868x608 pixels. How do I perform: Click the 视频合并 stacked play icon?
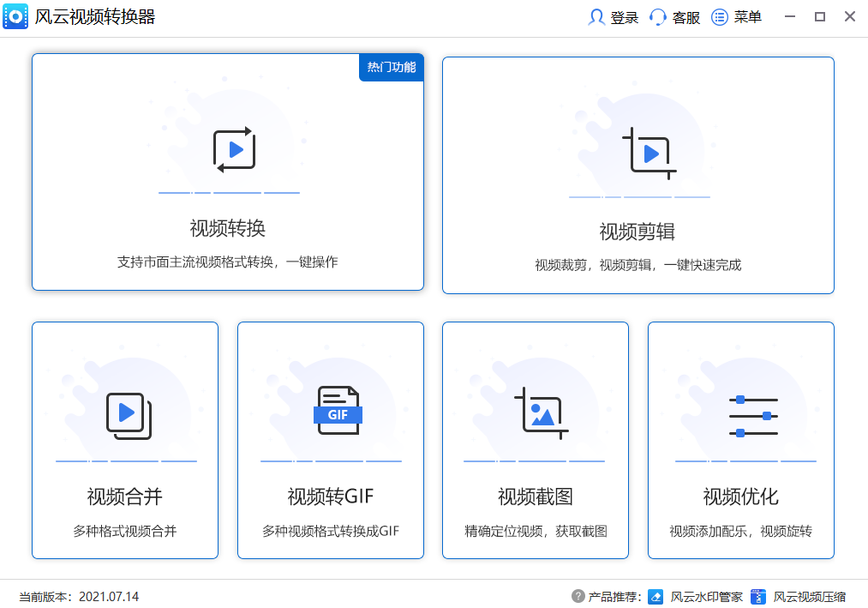pos(129,416)
